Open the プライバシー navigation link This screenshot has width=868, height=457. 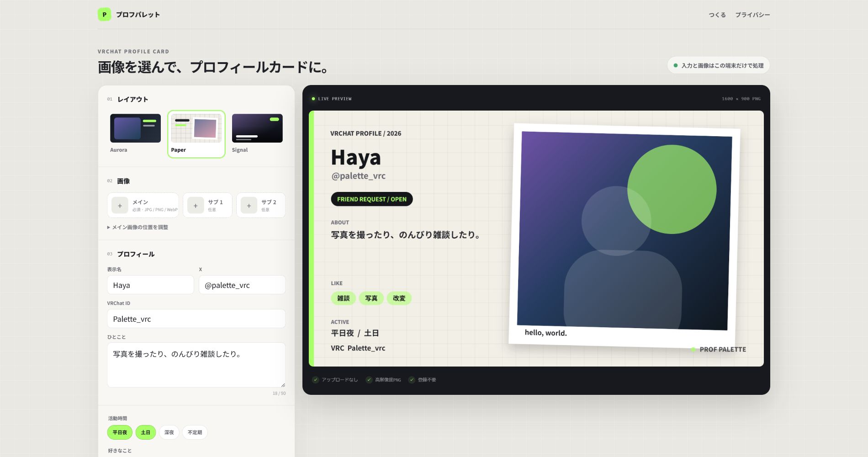click(752, 15)
